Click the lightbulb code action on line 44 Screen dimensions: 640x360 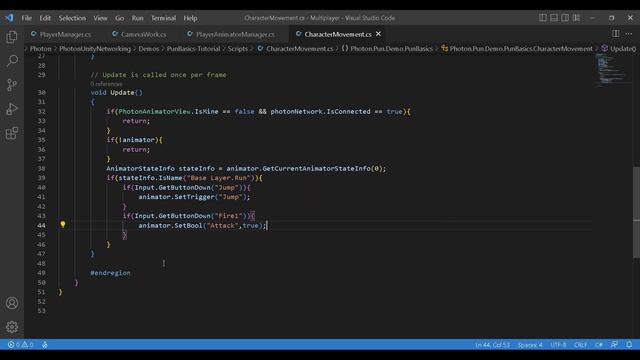(x=62, y=224)
